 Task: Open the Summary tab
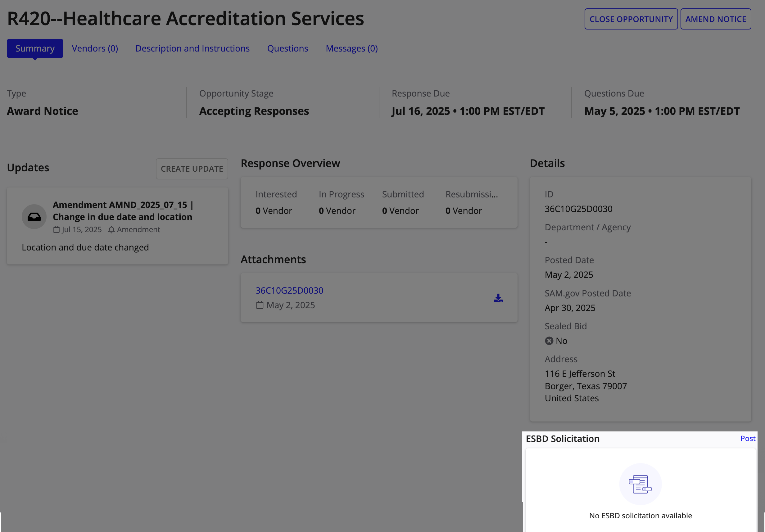coord(35,48)
